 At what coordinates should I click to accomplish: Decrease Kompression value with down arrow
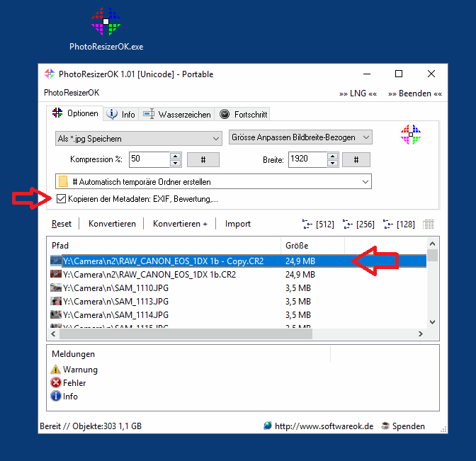tap(175, 164)
